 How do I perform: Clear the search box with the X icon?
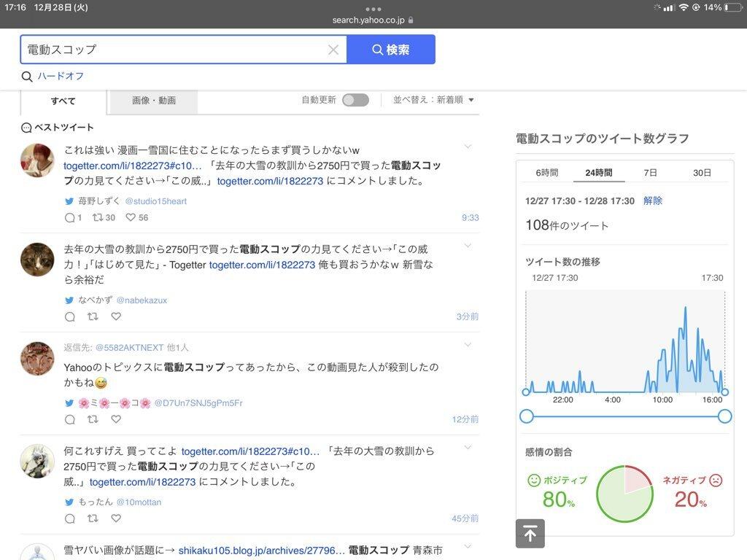tap(333, 50)
